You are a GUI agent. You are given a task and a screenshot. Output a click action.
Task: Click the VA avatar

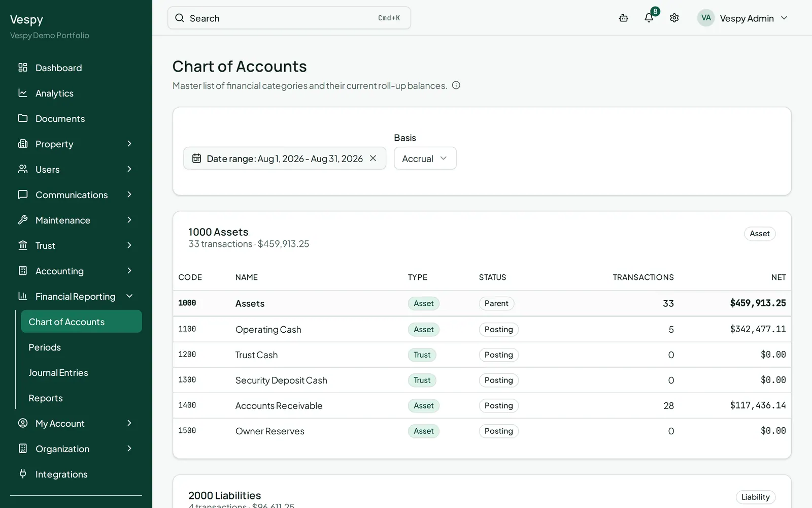coord(706,18)
